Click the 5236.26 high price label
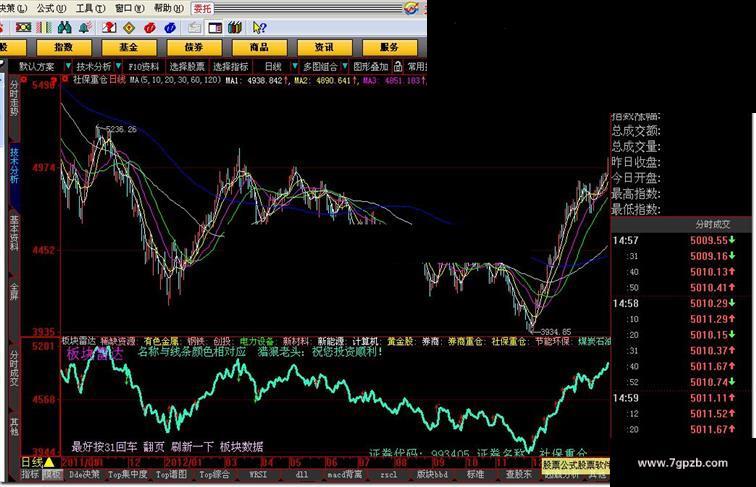Image resolution: width=756 pixels, height=487 pixels. pyautogui.click(x=121, y=129)
